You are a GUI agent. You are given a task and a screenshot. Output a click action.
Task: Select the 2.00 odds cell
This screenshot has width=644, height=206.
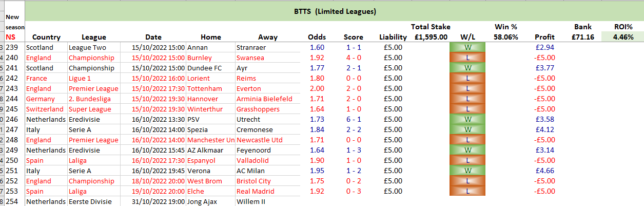pos(317,88)
